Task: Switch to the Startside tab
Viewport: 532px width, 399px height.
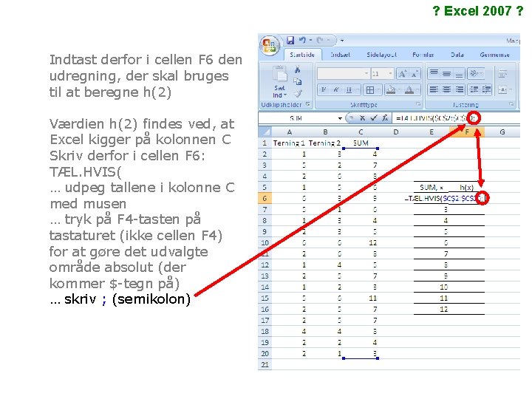Action: [x=302, y=55]
